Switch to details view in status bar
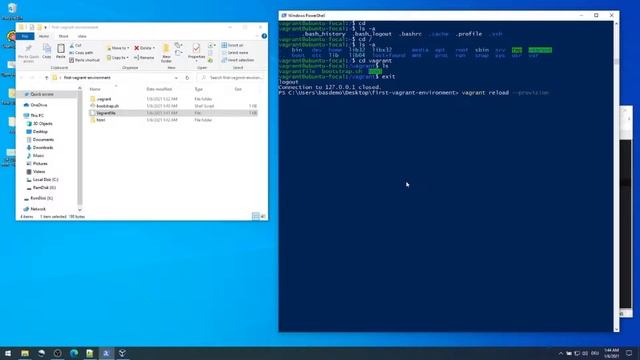640x360 pixels. point(256,216)
